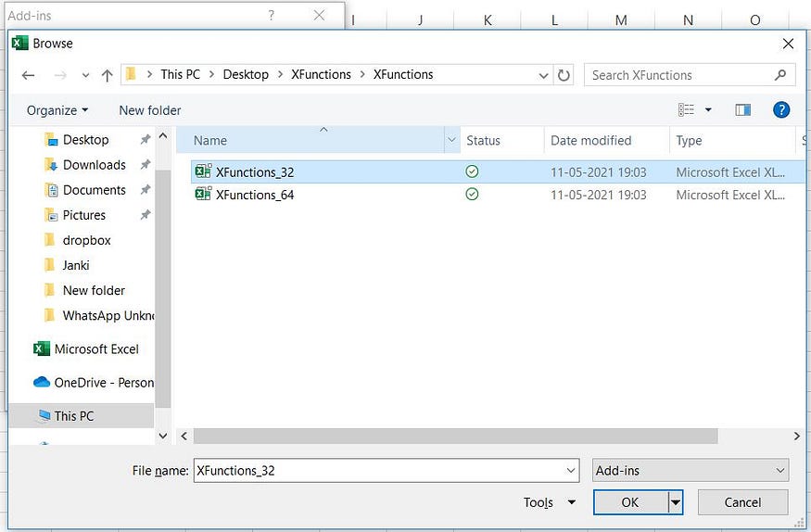Screen dimensions: 811x532
Task: Sort files by Date modified column
Action: [590, 141]
